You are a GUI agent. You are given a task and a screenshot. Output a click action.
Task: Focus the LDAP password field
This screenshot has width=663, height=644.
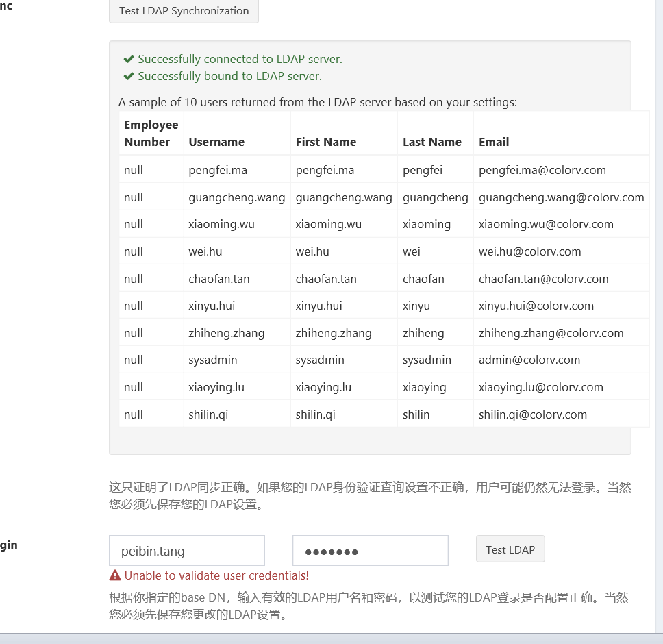tap(371, 551)
